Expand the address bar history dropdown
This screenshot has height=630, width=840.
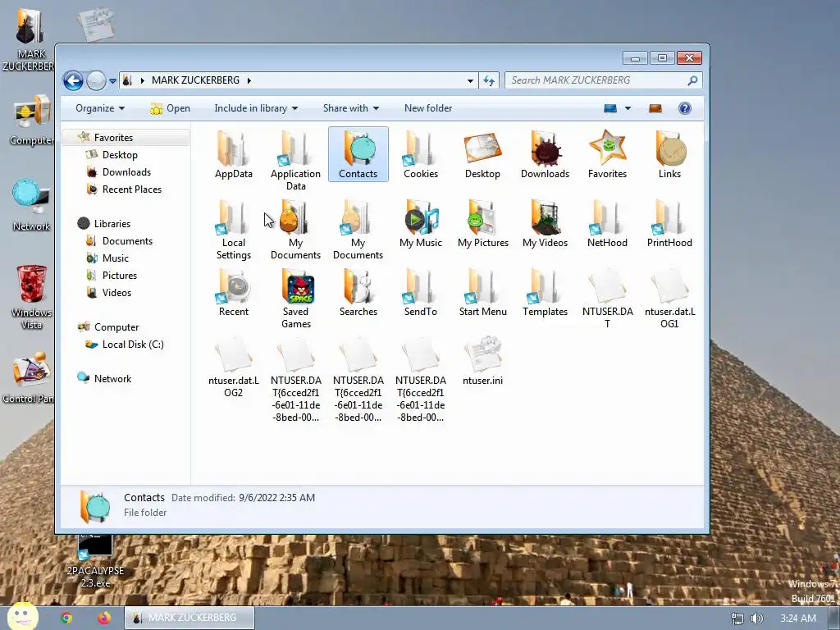tap(470, 81)
